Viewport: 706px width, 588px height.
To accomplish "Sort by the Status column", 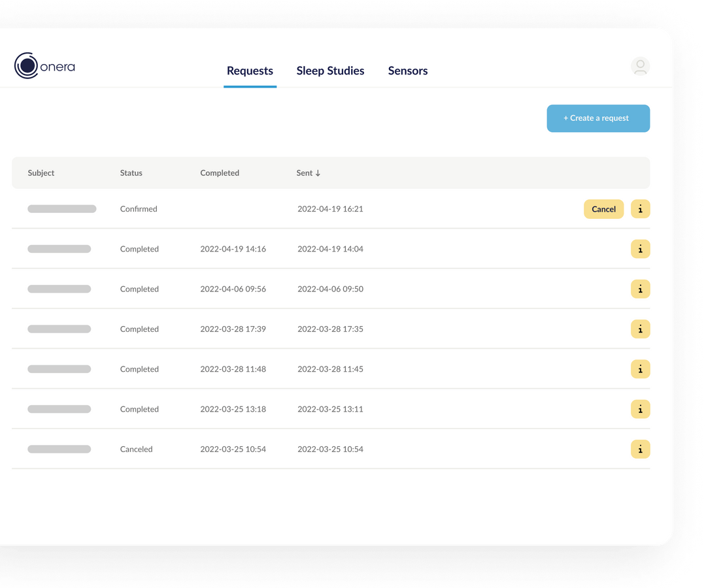I will click(x=131, y=173).
